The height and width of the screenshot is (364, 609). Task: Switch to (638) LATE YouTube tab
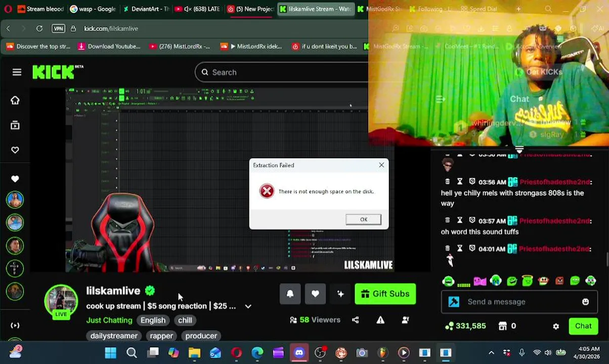pos(198,9)
